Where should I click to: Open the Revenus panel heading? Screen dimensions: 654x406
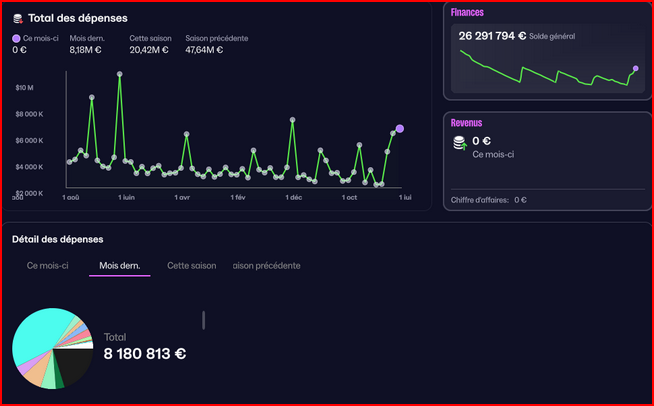(466, 123)
